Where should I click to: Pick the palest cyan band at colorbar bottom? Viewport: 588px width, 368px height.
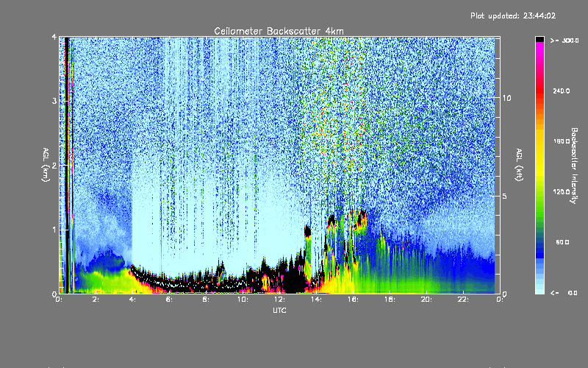click(x=539, y=291)
